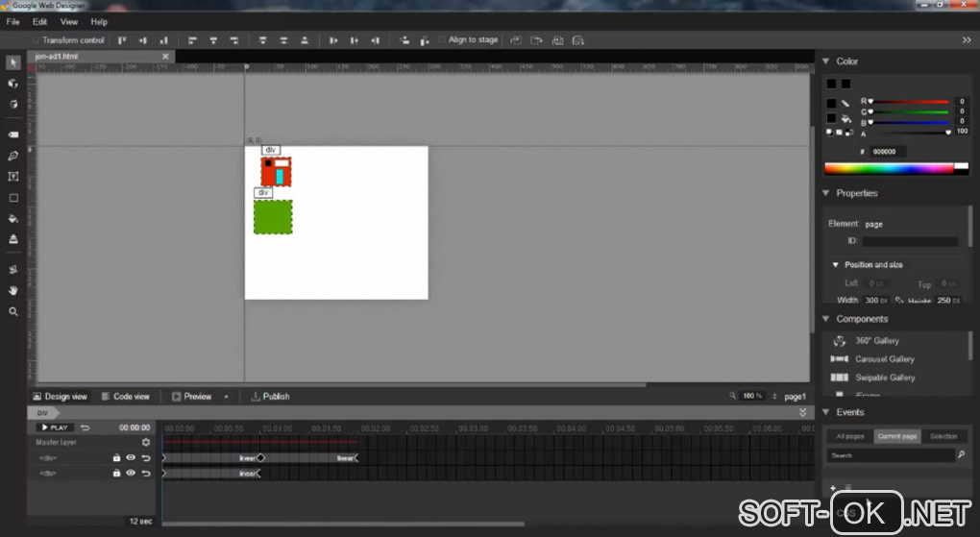
Task: Select the Tag tool
Action: pyautogui.click(x=13, y=134)
